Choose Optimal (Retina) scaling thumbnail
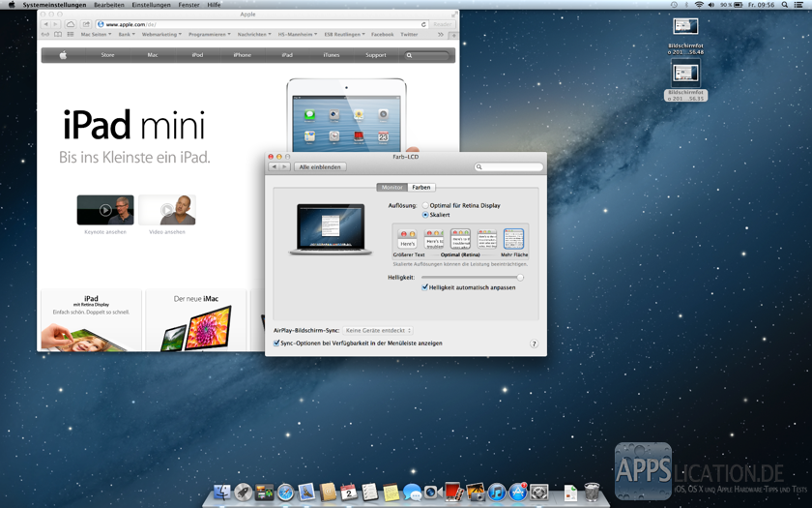Image resolution: width=812 pixels, height=508 pixels. [460, 240]
